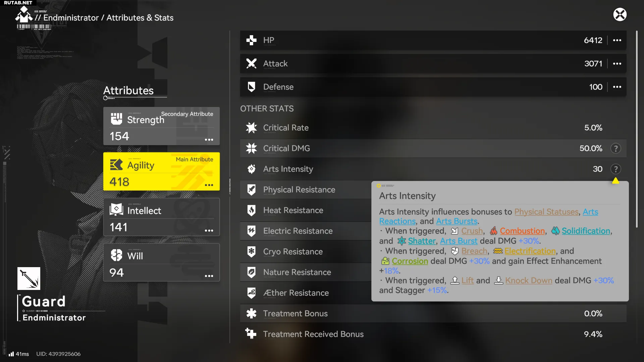The height and width of the screenshot is (362, 644).
Task: Open Intellect details three-dot menu
Action: click(x=209, y=231)
